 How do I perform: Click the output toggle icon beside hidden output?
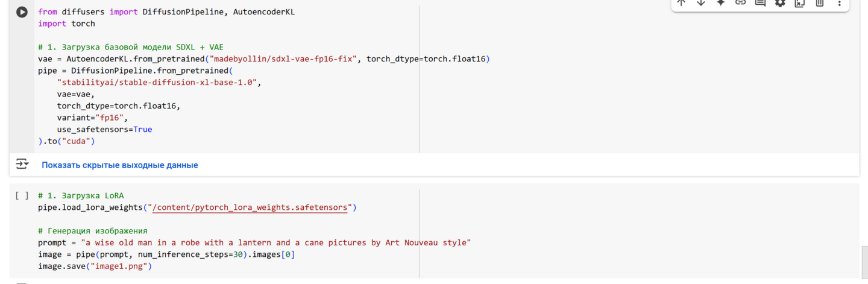[22, 164]
